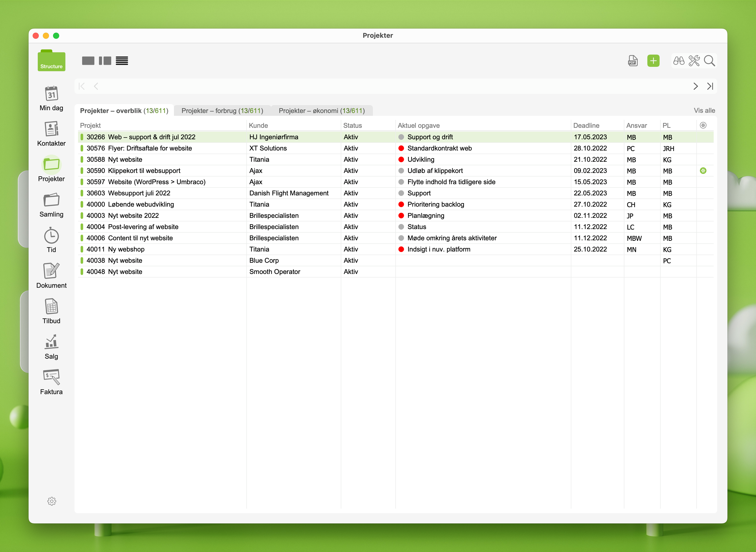The height and width of the screenshot is (552, 756).
Task: Switch to Projekter – forbrug tab
Action: (x=222, y=111)
